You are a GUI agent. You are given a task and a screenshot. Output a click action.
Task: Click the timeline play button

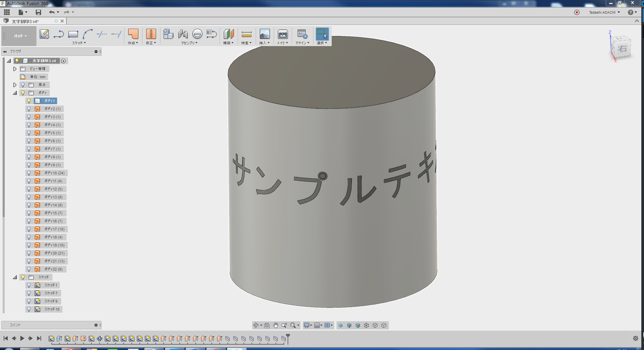[x=22, y=338]
